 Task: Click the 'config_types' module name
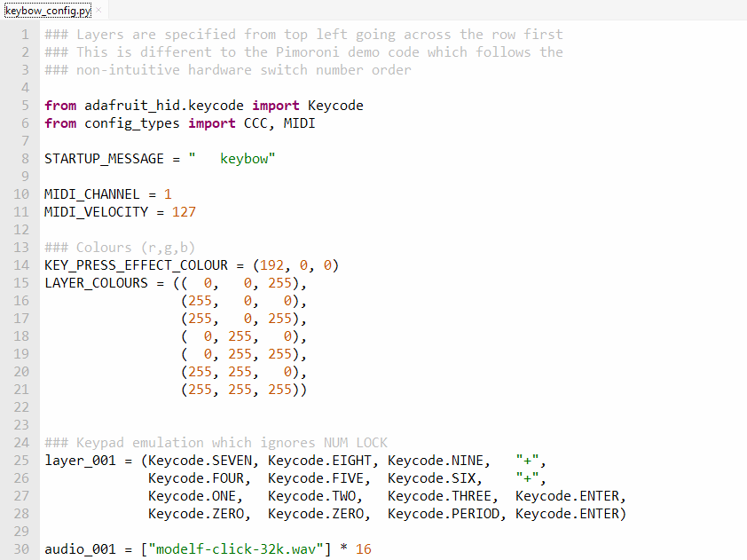132,123
